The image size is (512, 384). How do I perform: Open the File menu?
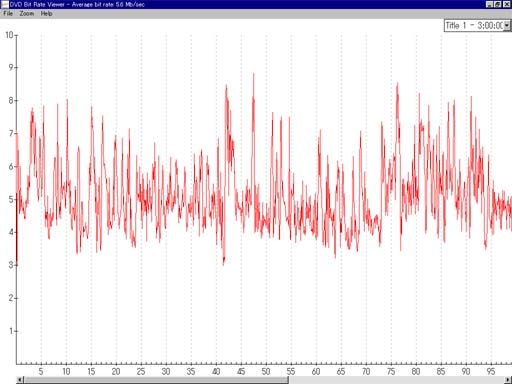pyautogui.click(x=8, y=14)
